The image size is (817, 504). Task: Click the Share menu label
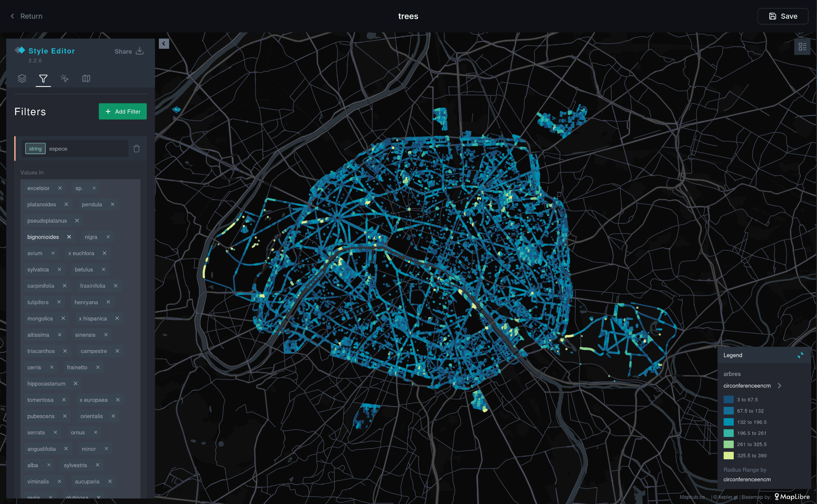(123, 51)
